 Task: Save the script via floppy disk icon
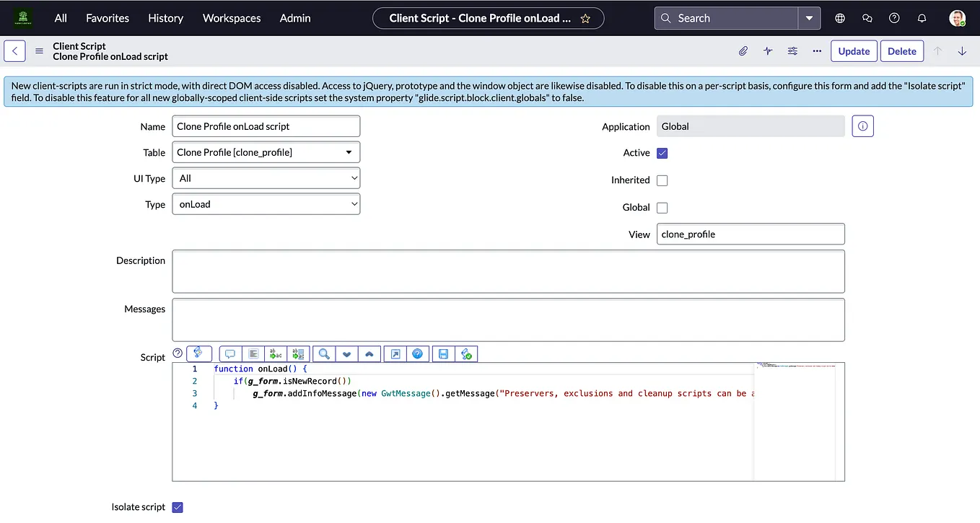tap(442, 353)
